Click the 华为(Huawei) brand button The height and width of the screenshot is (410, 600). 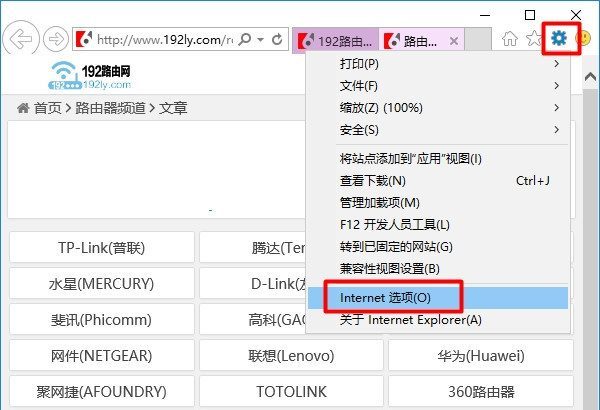click(x=481, y=356)
